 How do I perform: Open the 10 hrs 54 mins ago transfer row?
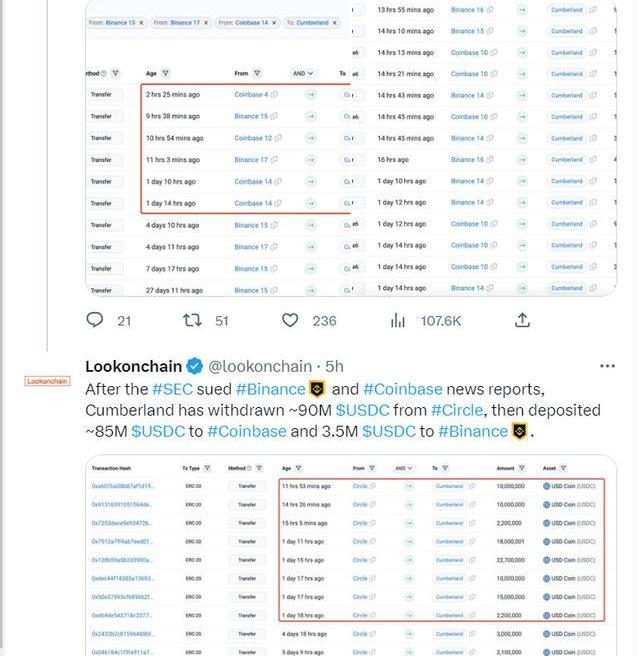click(174, 138)
